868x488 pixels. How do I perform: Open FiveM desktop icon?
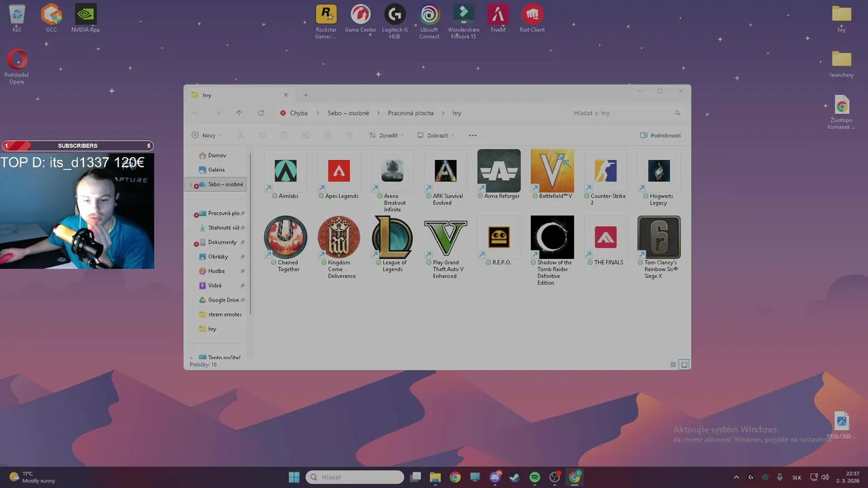(x=498, y=18)
